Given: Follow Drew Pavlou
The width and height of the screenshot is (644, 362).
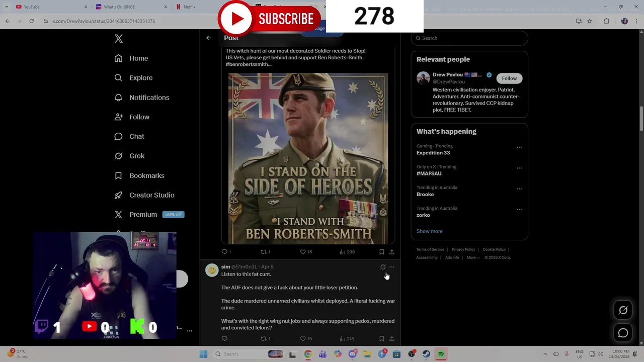Looking at the screenshot, I should point(509,78).
